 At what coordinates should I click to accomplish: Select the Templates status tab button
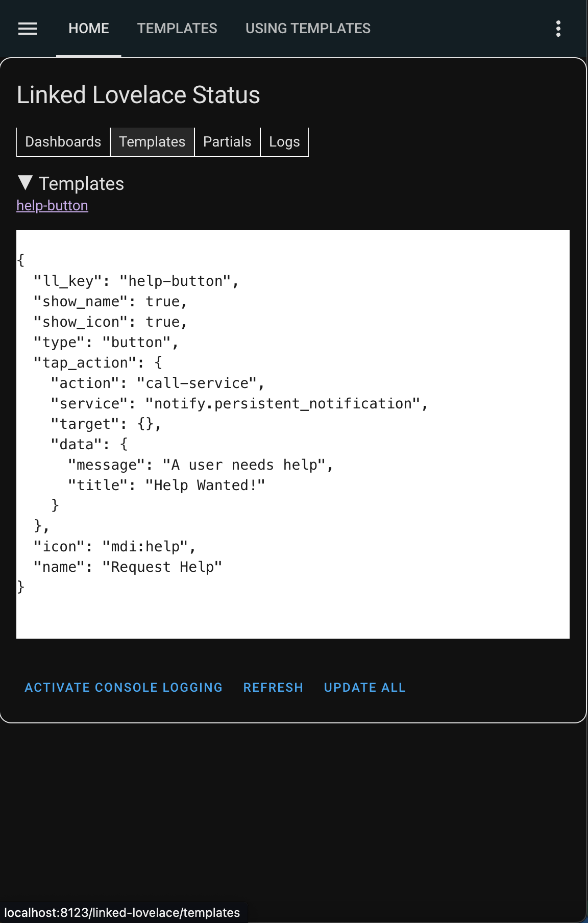click(x=152, y=142)
